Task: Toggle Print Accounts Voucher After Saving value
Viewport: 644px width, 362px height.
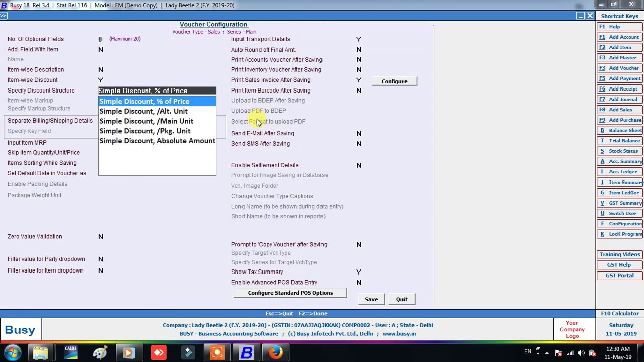Action: [x=359, y=60]
